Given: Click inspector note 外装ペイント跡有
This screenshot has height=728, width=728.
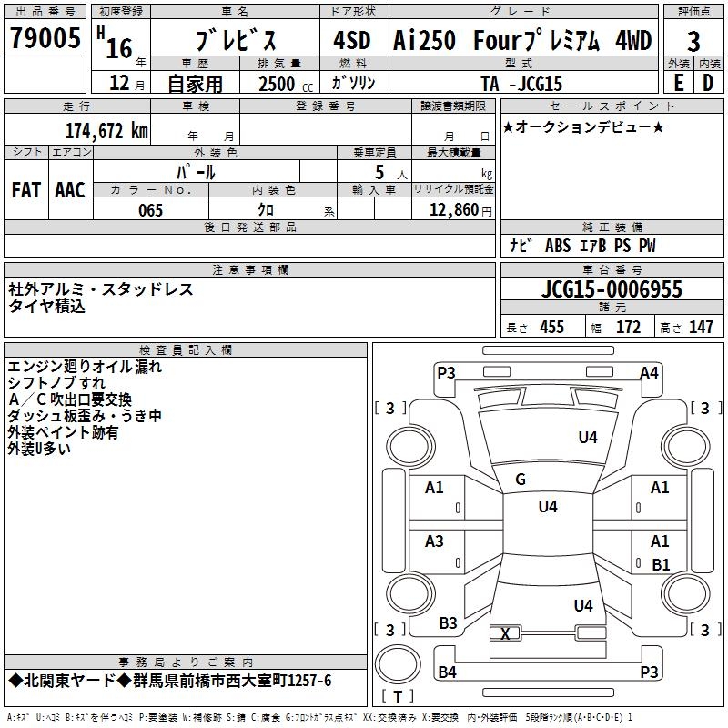Looking at the screenshot, I should point(63,432).
